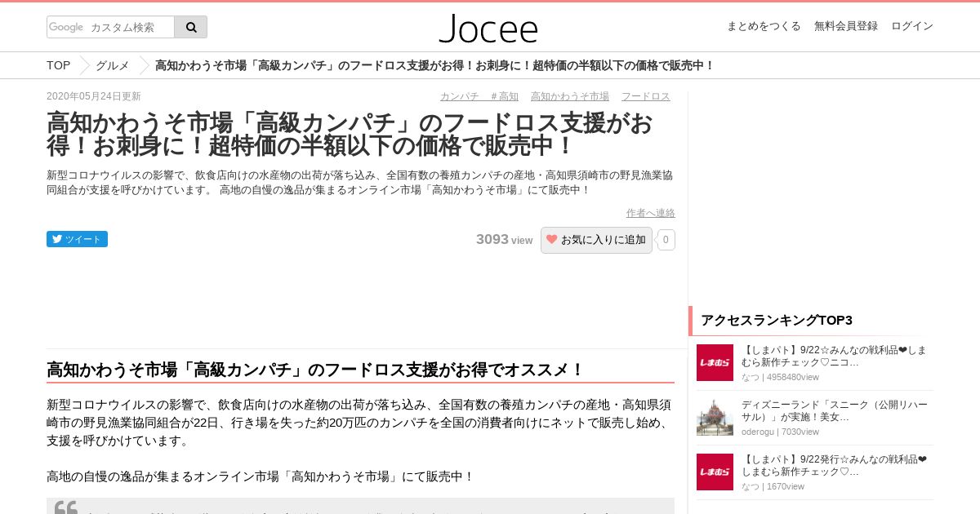Viewport: 980px width, 514px height.
Task: Click the main article headline
Action: click(x=350, y=135)
